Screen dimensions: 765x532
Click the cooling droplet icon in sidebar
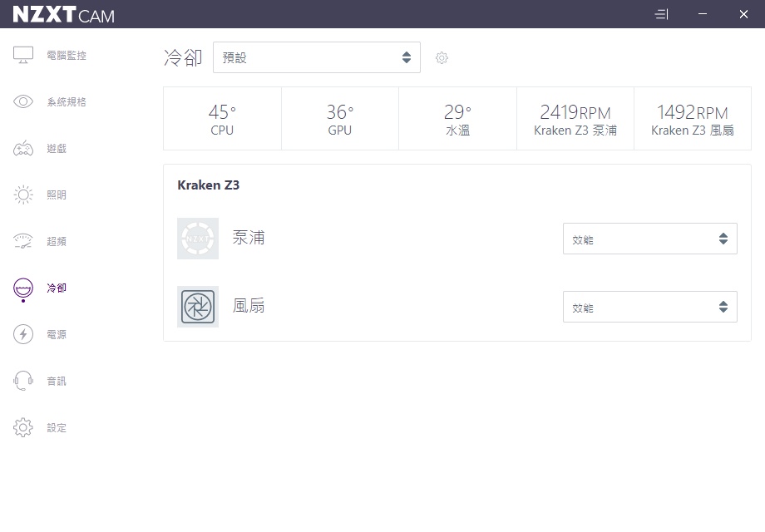[x=23, y=288]
